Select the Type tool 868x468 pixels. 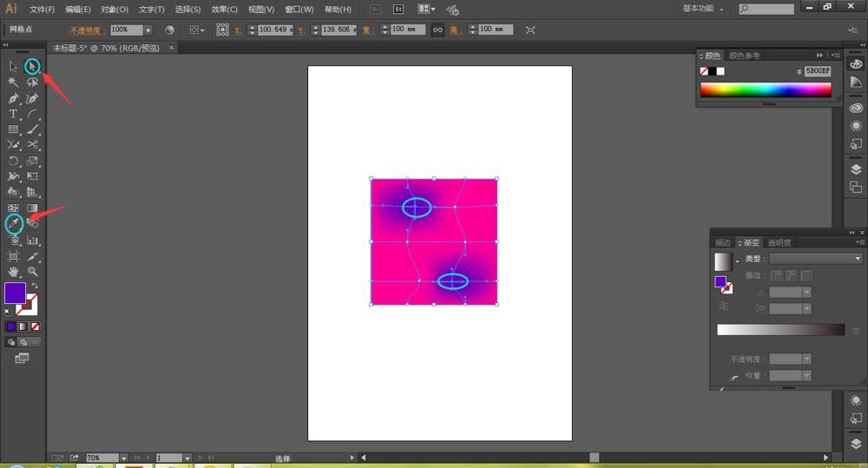(13, 114)
